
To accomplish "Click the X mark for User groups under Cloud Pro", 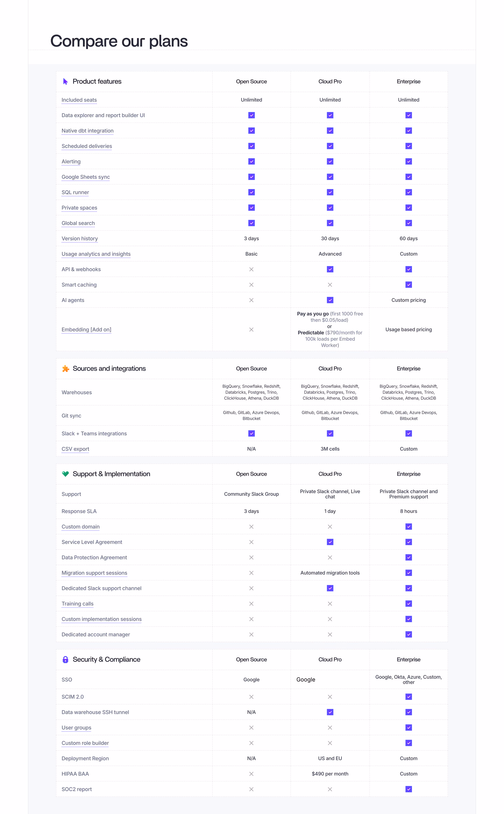I will click(330, 728).
